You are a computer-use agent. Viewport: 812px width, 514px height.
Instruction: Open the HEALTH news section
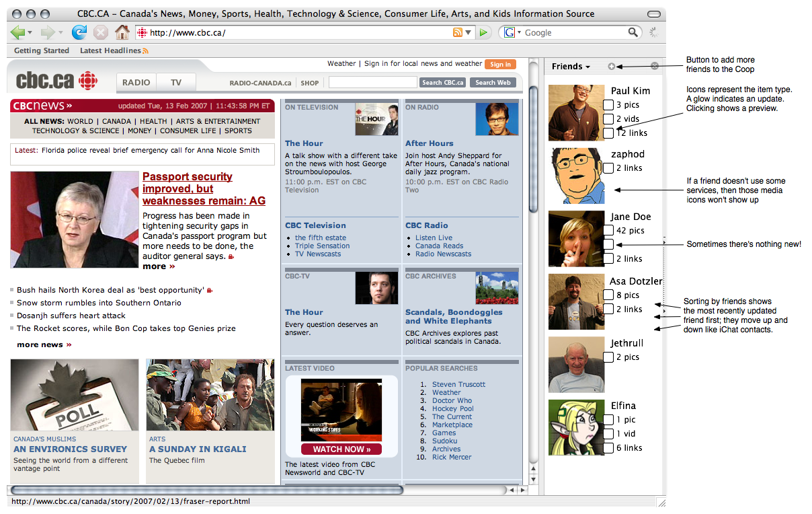coord(153,122)
